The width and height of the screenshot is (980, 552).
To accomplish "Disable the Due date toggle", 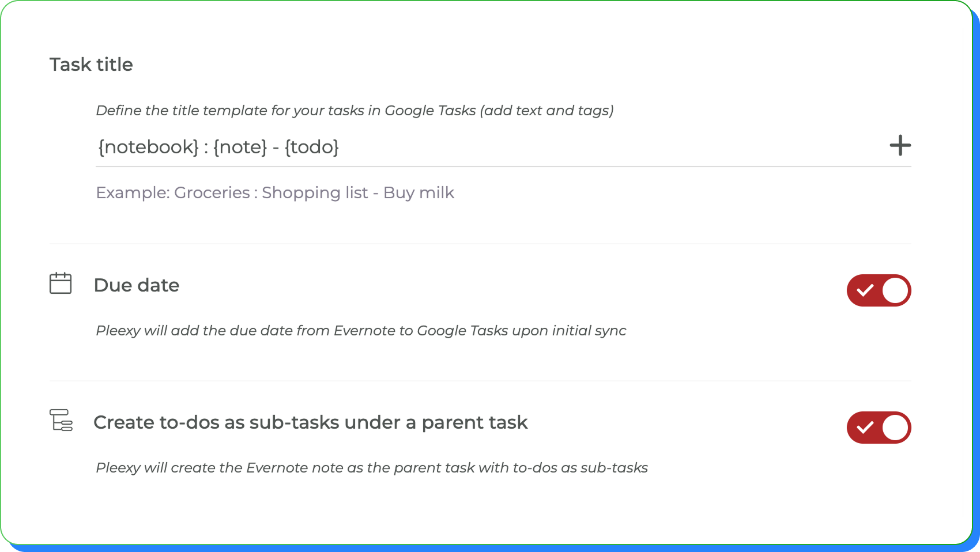I will pos(879,290).
